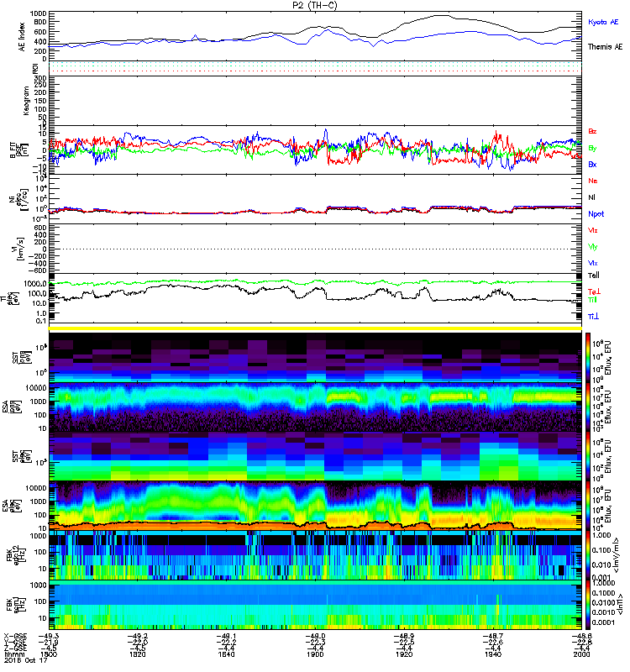Select the blue Bx legend label
630x672 pixels.
[x=592, y=164]
